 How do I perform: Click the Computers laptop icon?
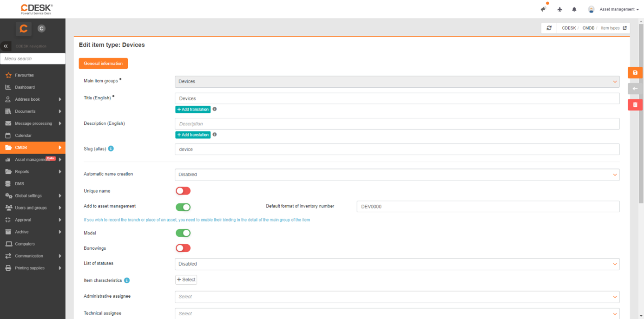click(8, 244)
